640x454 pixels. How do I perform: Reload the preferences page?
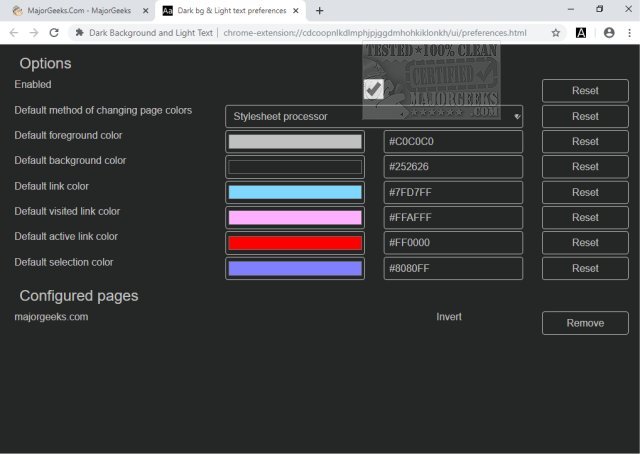tap(54, 33)
